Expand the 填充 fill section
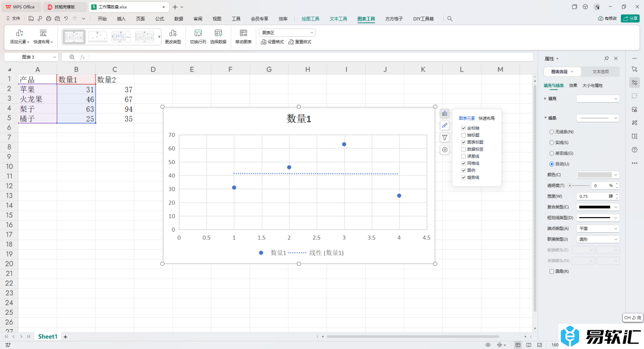The height and width of the screenshot is (349, 644). point(545,99)
